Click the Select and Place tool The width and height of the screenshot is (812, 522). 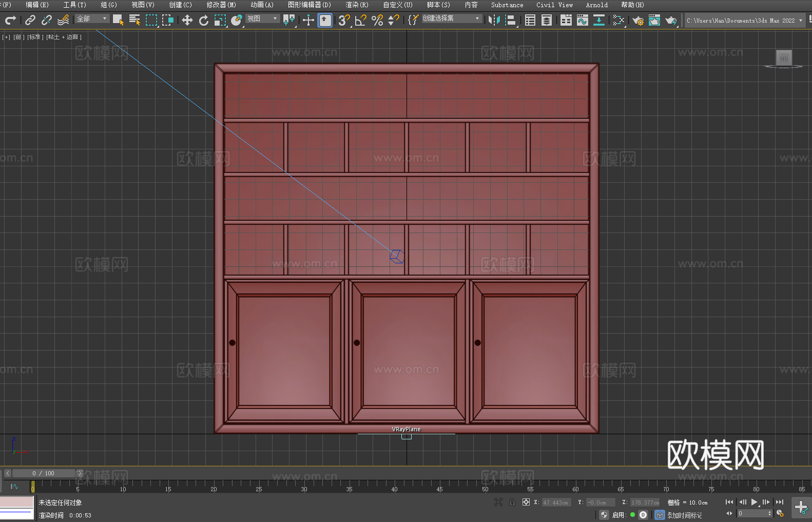point(237,20)
